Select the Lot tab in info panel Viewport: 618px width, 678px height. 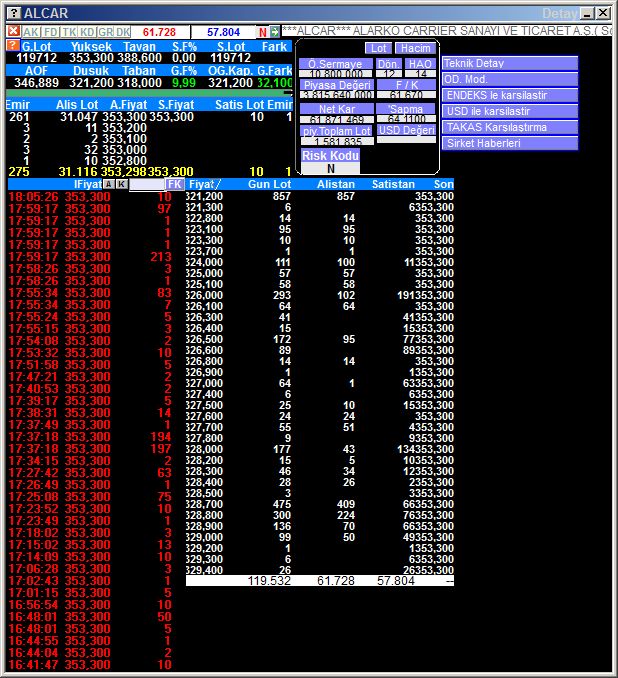[378, 48]
